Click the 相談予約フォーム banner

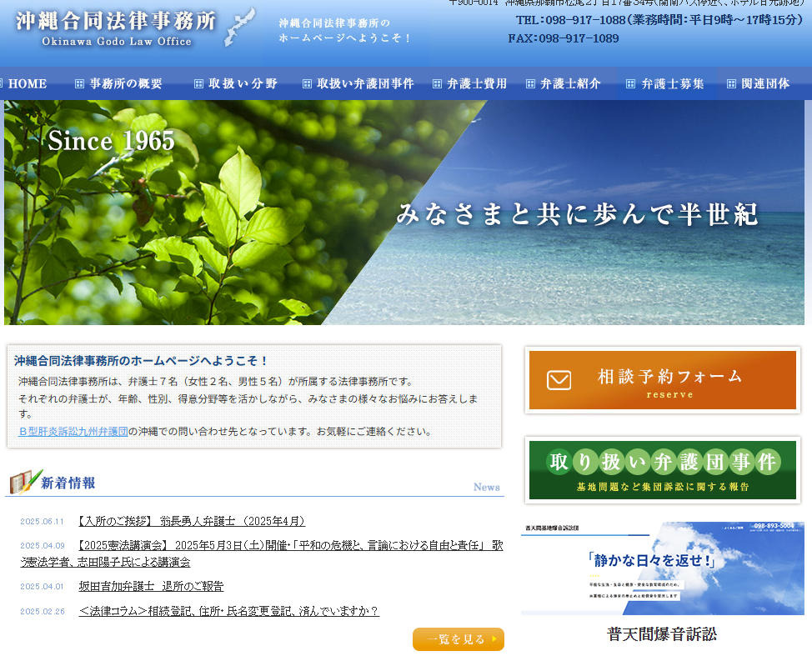(662, 381)
